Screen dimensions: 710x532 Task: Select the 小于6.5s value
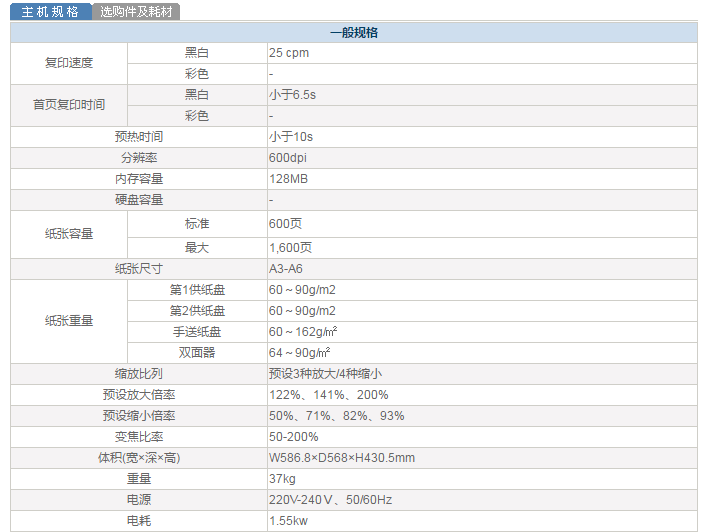293,95
